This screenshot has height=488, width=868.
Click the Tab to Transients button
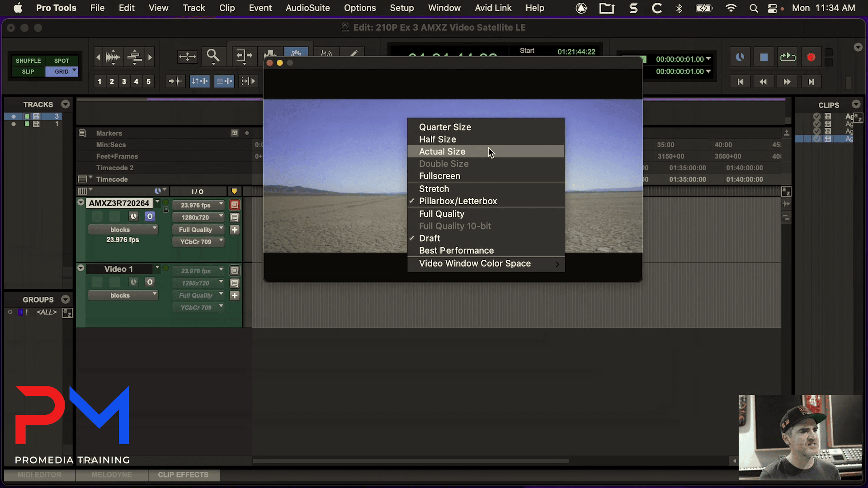coord(175,81)
